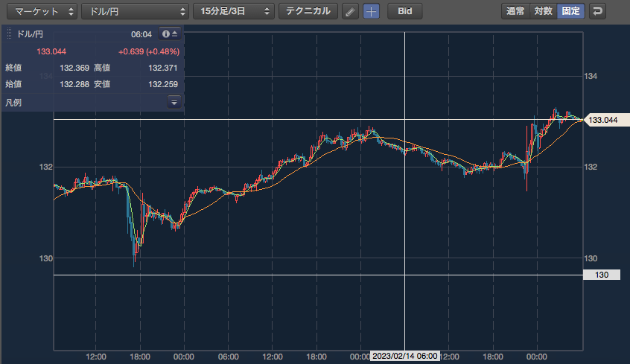Click the ドル/円 panel title
This screenshot has height=364, width=630.
pyautogui.click(x=30, y=34)
